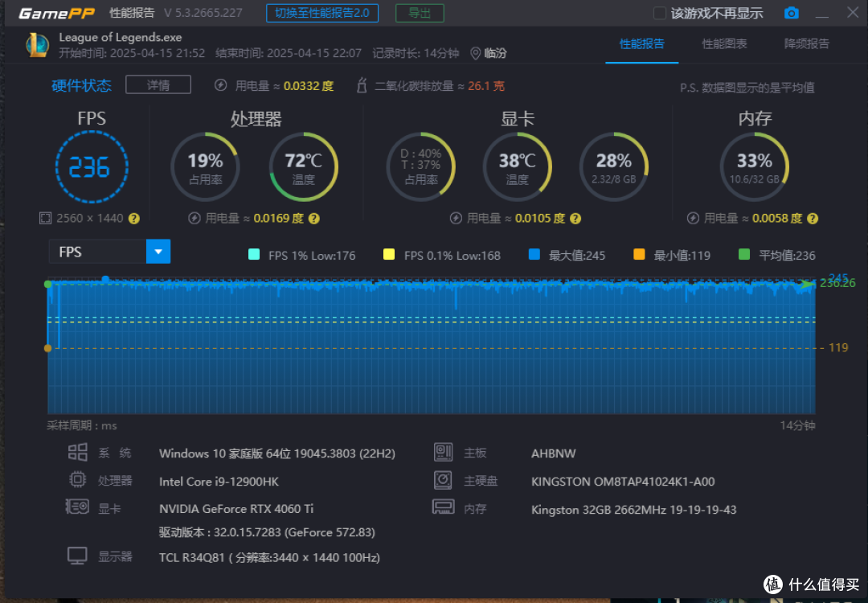The width and height of the screenshot is (868, 603).
Task: Click the system icon beside 系统 row
Action: [77, 452]
